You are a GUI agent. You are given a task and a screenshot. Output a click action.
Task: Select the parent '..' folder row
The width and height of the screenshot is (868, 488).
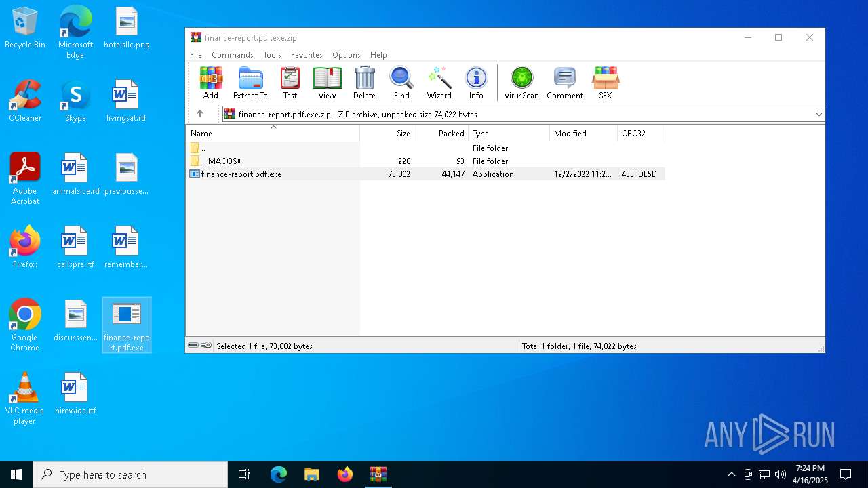(425, 148)
